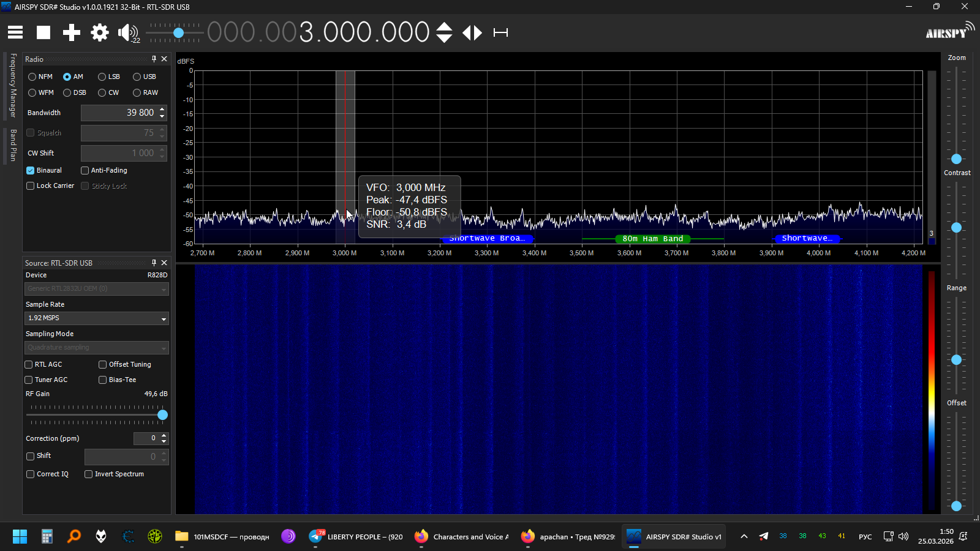The image size is (980, 551).
Task: Expand the Sample Rate dropdown
Action: (x=97, y=318)
